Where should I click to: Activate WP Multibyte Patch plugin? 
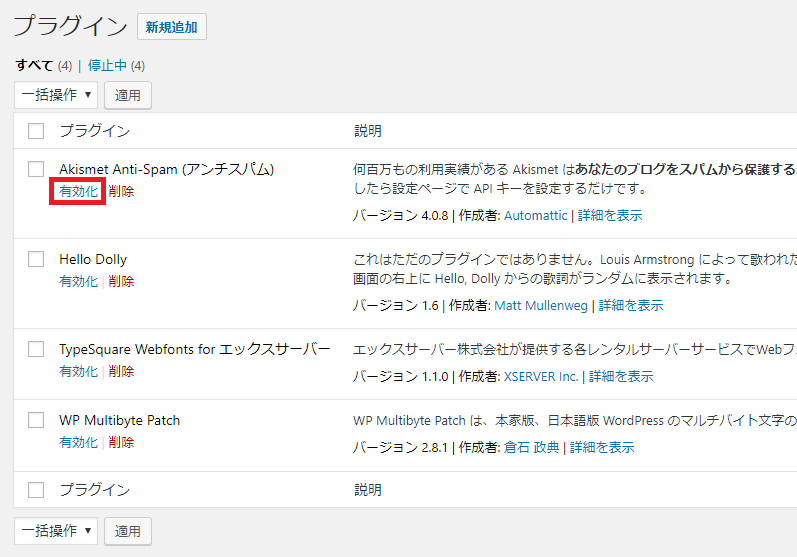click(x=78, y=442)
